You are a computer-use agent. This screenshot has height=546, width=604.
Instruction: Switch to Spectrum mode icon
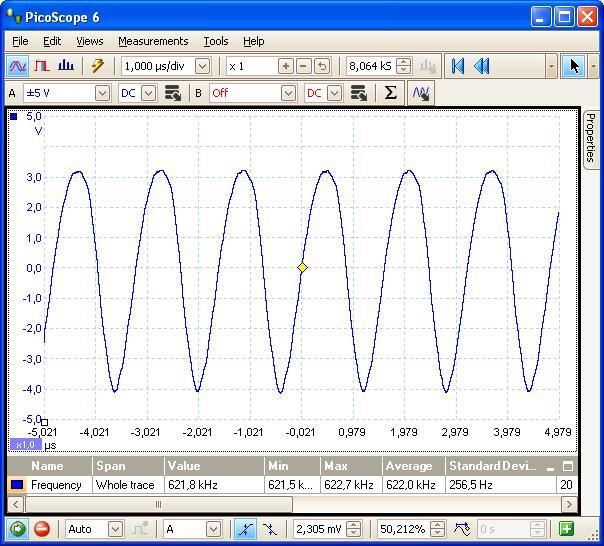(66, 66)
